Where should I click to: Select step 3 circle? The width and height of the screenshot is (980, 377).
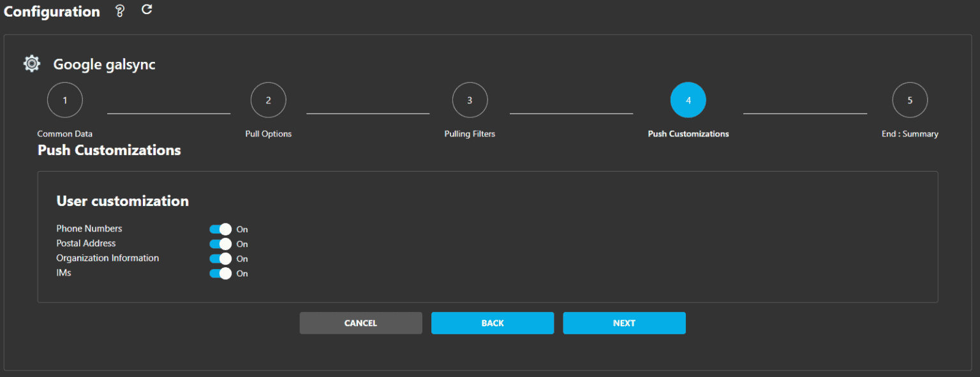tap(470, 100)
